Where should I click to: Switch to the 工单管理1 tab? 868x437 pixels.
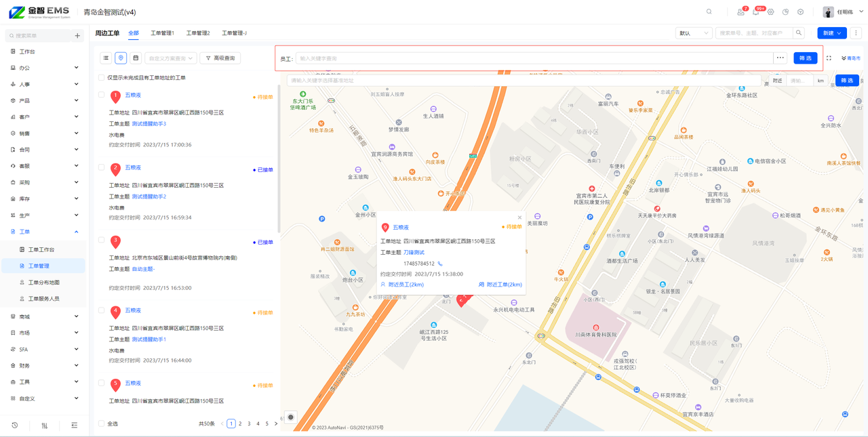(x=162, y=33)
